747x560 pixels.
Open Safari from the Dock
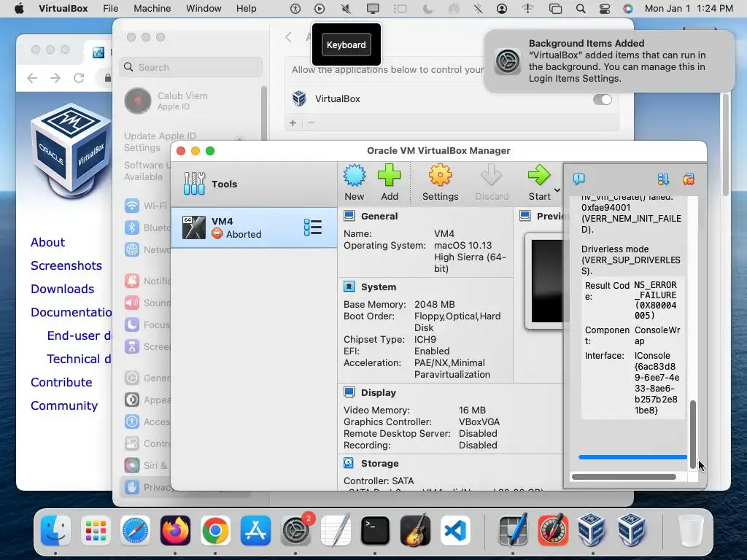coord(135,531)
